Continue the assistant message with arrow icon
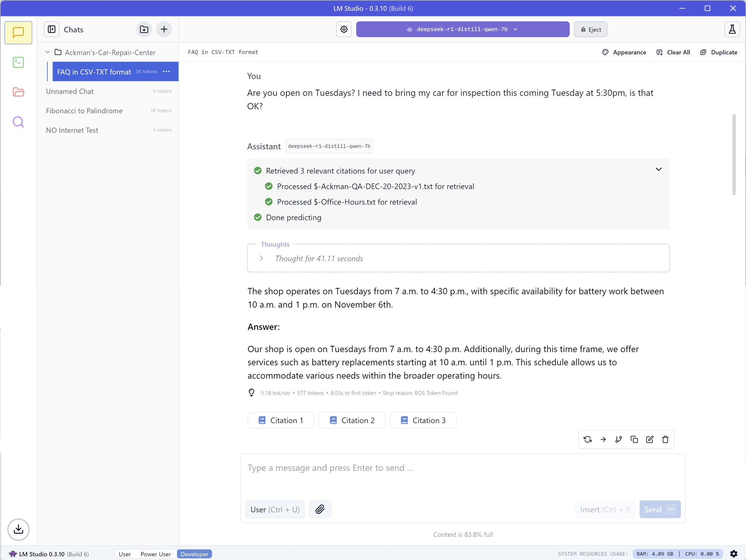746x560 pixels. click(603, 439)
